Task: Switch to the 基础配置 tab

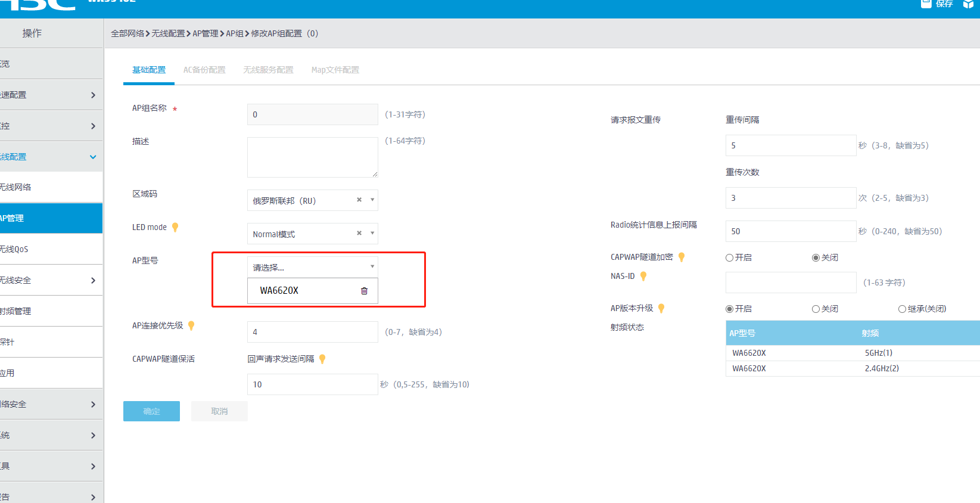Action: (149, 70)
